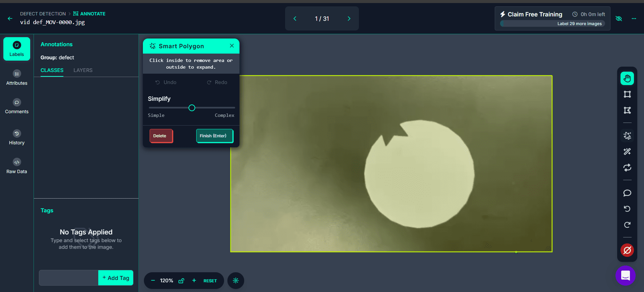The image size is (644, 292).
Task: Toggle annotation visibility eye icon
Action: [619, 19]
